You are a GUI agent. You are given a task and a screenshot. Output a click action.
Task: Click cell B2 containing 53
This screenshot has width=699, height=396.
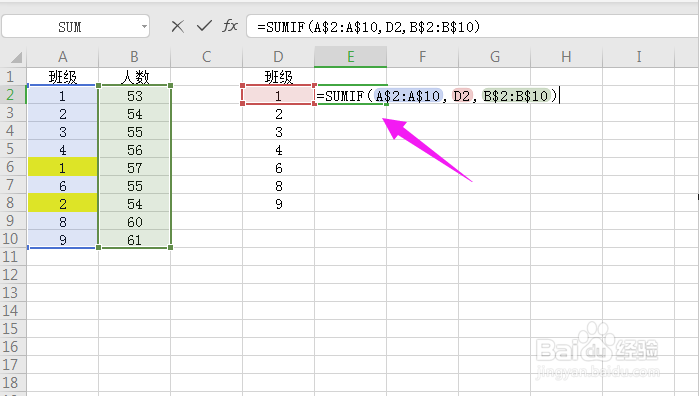135,95
